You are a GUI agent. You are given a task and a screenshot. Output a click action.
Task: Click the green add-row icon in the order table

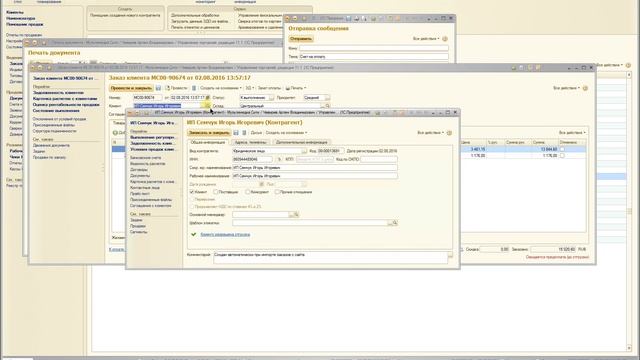coord(115,133)
